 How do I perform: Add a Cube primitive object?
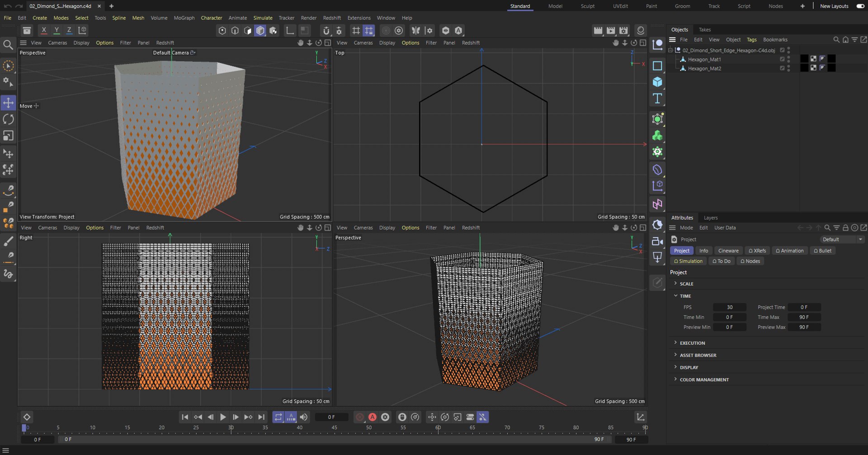pos(657,82)
